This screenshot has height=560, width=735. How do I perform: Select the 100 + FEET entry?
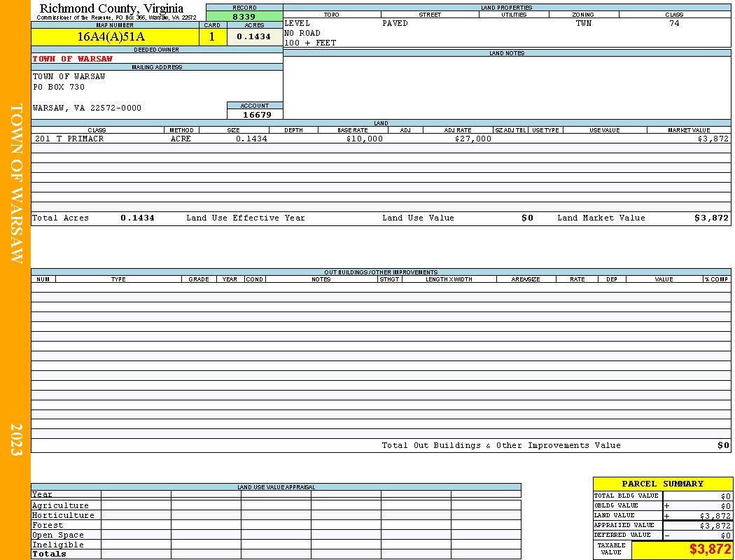pos(310,43)
